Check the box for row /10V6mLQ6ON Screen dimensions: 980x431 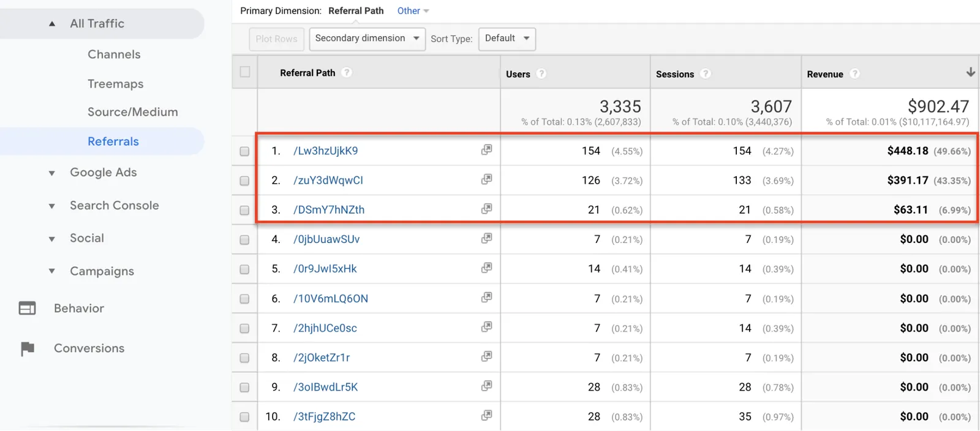coord(244,299)
